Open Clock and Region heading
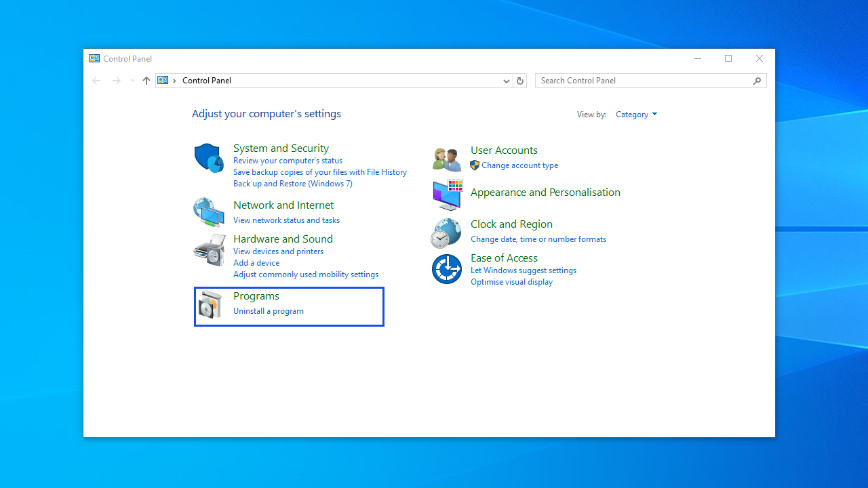Image resolution: width=868 pixels, height=488 pixels. [x=511, y=224]
